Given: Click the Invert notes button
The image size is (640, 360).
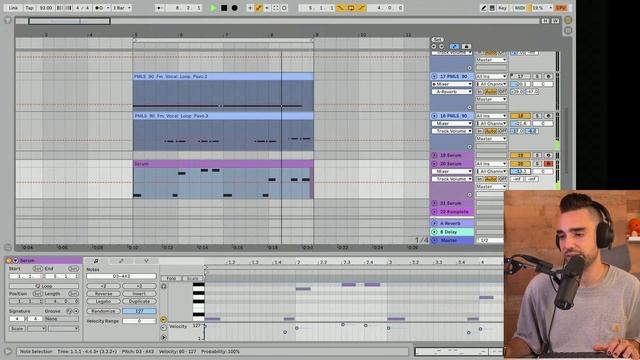Looking at the screenshot, I should (139, 294).
